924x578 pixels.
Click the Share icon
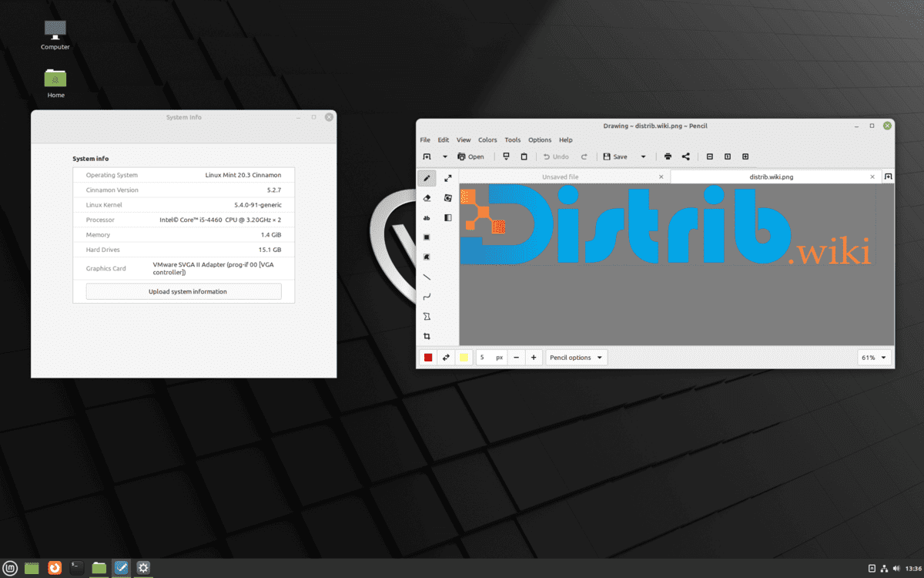tap(686, 156)
